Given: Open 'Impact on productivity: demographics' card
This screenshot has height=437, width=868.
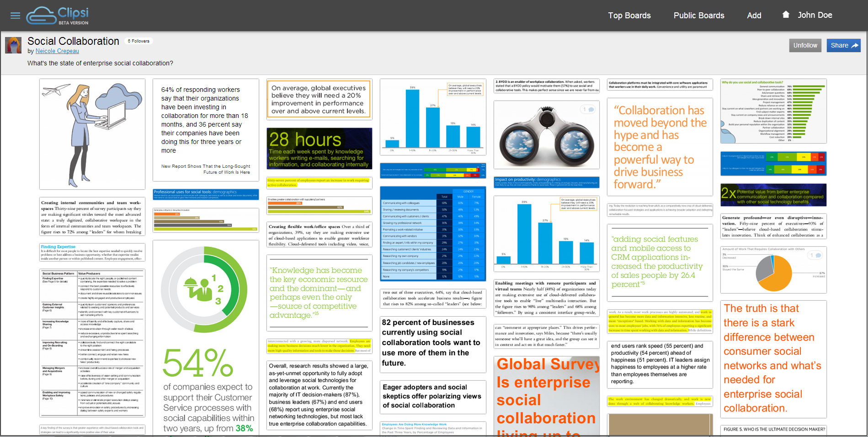Looking at the screenshot, I should click(547, 182).
